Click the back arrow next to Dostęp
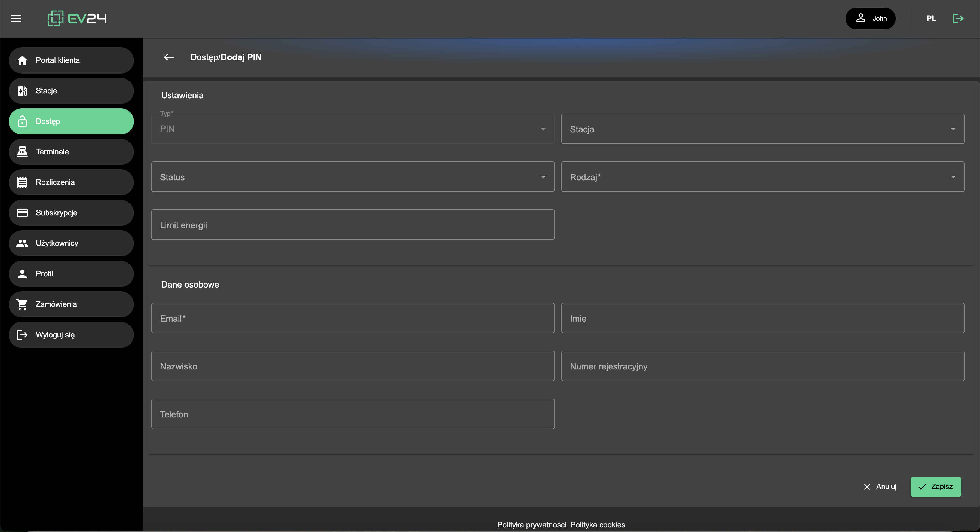980x532 pixels. [169, 57]
